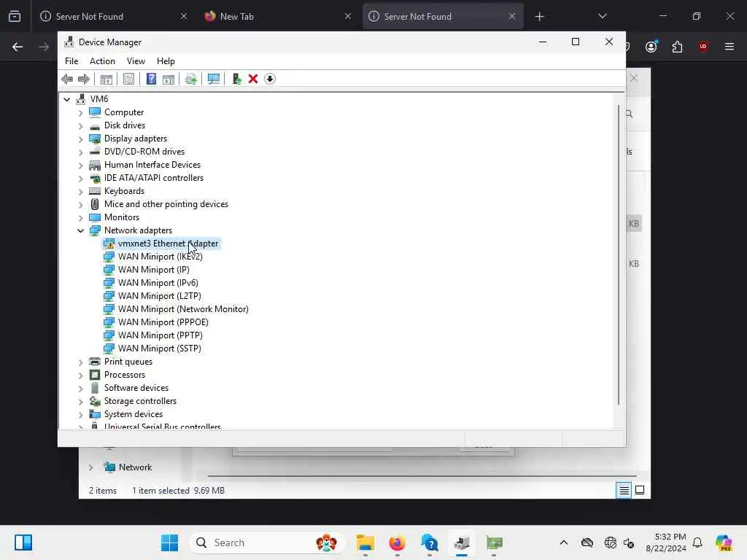Open the Help menu
This screenshot has height=560, width=747.
click(166, 61)
